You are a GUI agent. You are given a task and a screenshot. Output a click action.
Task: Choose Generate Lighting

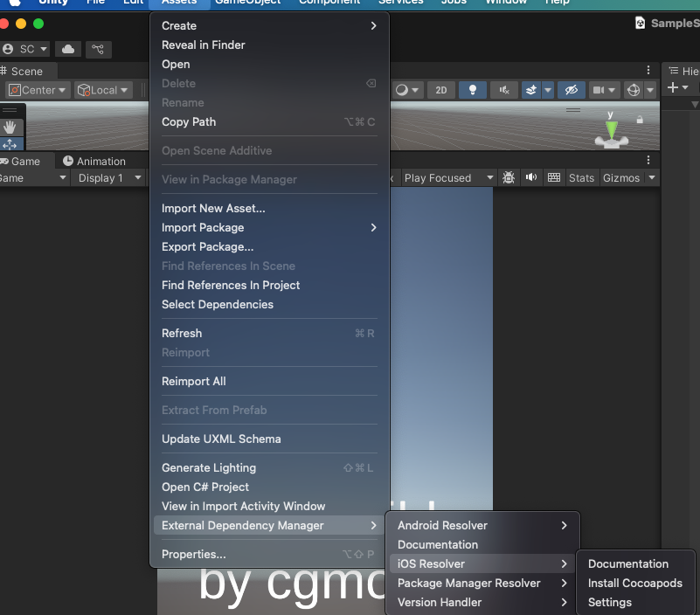[269, 467]
